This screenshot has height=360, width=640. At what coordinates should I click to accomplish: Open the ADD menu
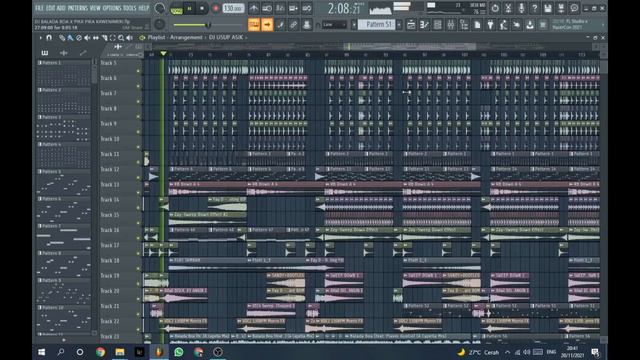coord(61,8)
